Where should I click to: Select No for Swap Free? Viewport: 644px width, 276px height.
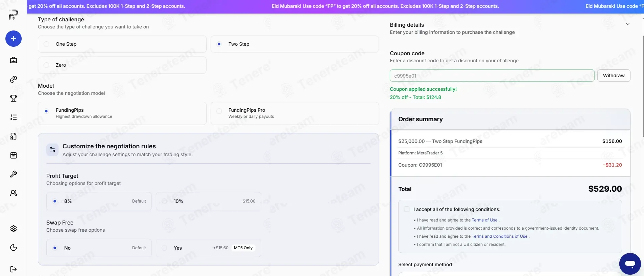(99, 248)
